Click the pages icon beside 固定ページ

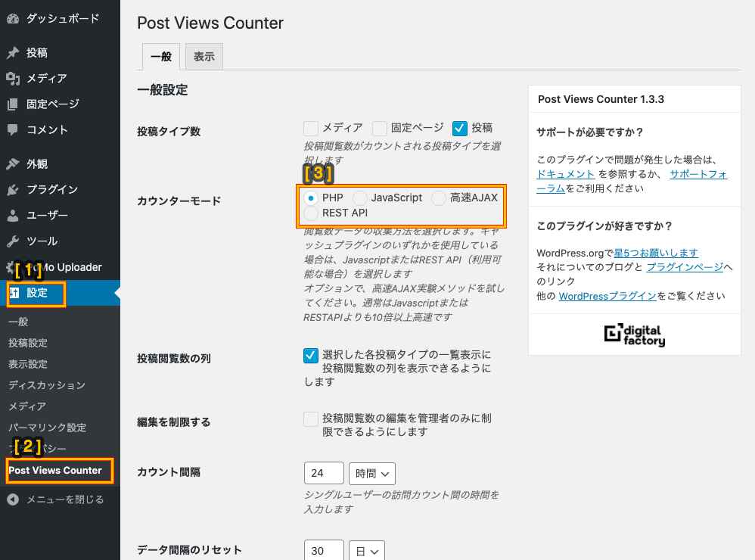pyautogui.click(x=13, y=104)
